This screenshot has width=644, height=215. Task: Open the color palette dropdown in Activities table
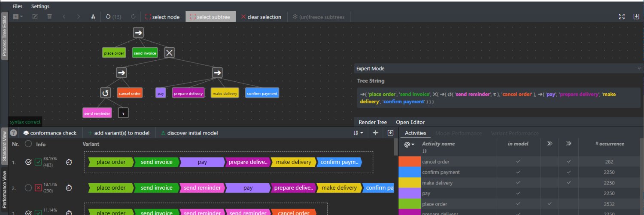click(409, 144)
